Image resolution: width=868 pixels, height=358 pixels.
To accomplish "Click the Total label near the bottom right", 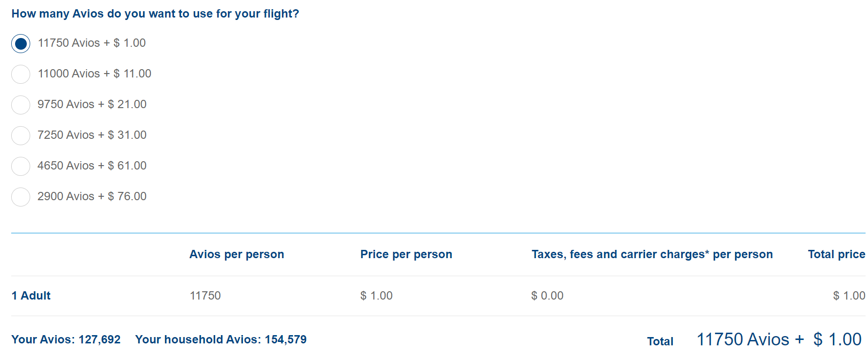I will [x=660, y=341].
